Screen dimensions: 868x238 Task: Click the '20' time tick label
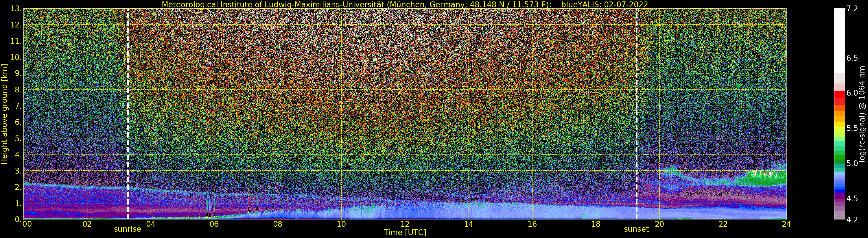(659, 224)
